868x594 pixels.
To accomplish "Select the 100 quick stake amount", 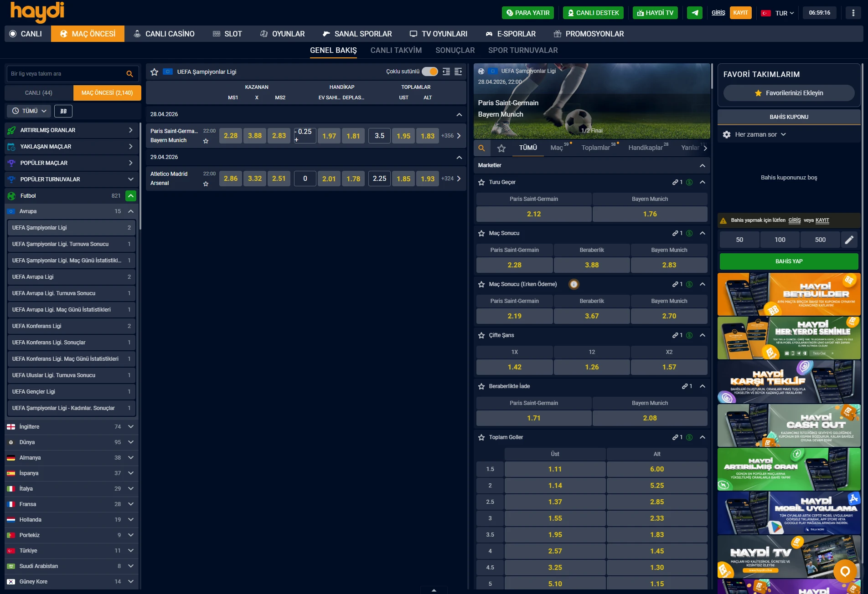I will point(780,240).
